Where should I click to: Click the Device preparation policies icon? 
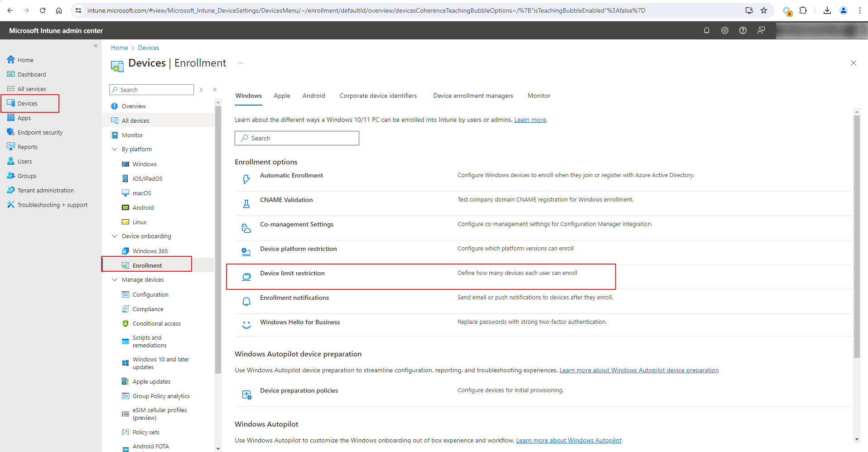[x=247, y=394]
